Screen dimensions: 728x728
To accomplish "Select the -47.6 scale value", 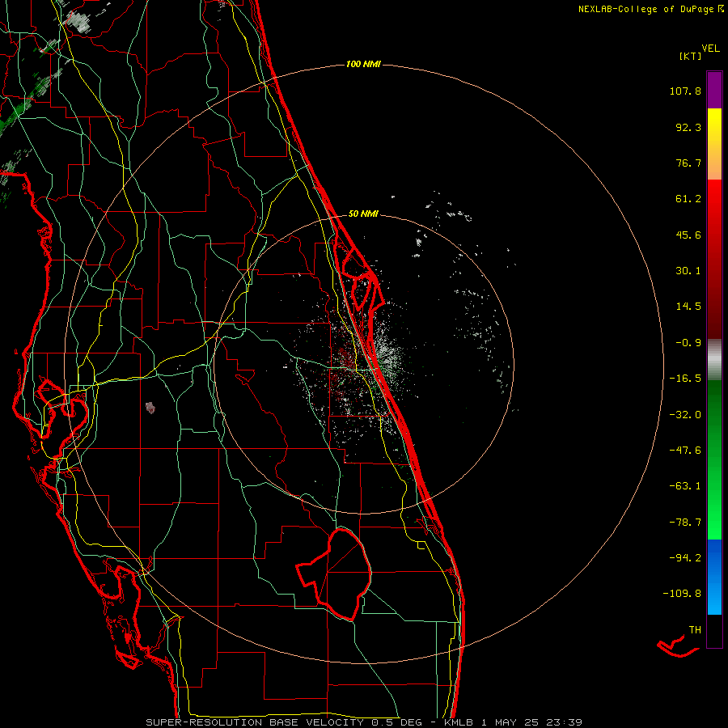I will point(685,451).
